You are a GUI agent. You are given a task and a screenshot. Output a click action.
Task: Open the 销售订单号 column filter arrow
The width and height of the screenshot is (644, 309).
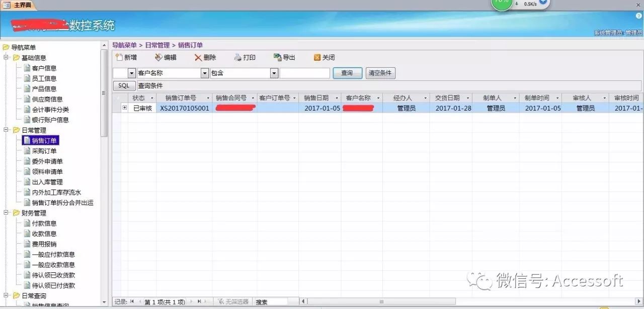(209, 98)
